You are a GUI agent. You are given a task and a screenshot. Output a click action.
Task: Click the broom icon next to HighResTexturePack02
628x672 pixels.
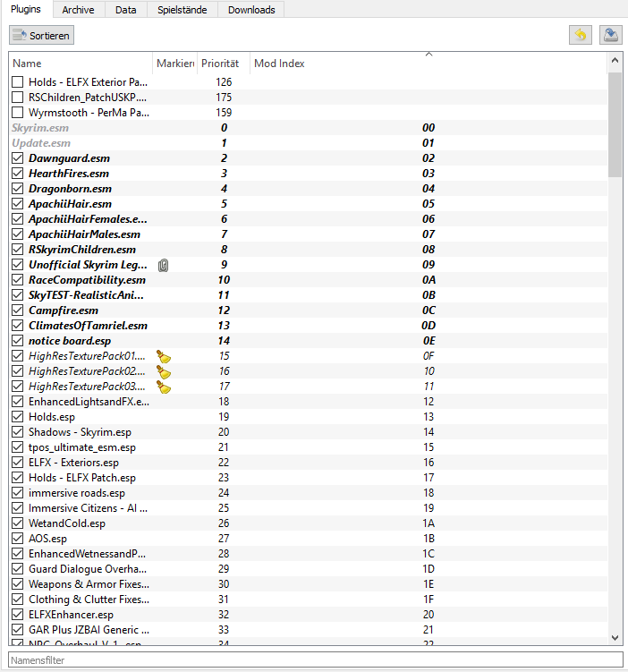[164, 371]
